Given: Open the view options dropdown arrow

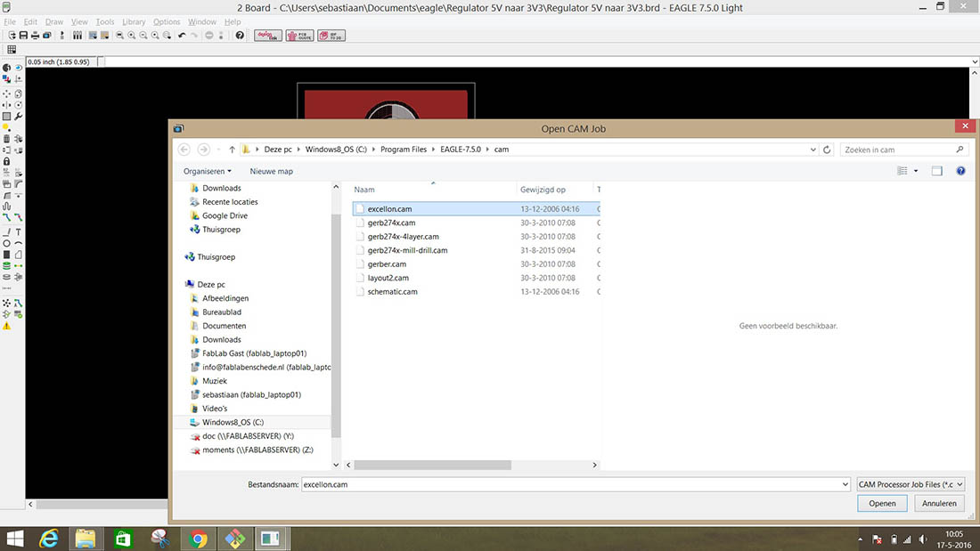Looking at the screenshot, I should (916, 171).
